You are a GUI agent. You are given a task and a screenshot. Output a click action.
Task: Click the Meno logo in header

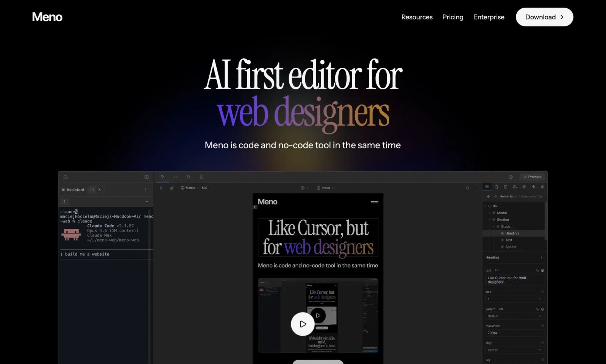[47, 17]
